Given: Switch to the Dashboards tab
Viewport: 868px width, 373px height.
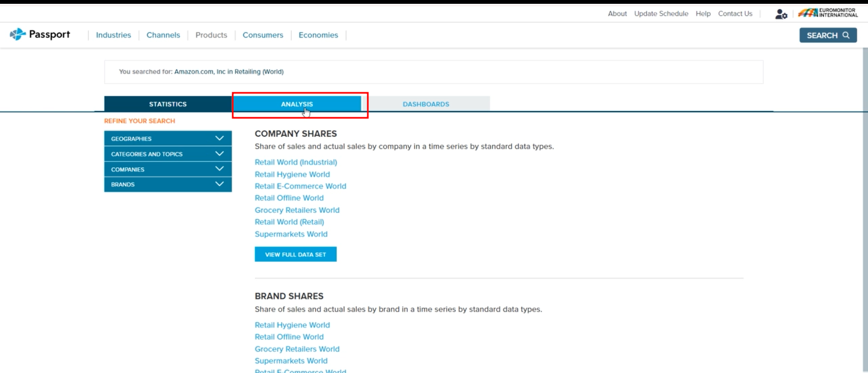Looking at the screenshot, I should point(426,104).
